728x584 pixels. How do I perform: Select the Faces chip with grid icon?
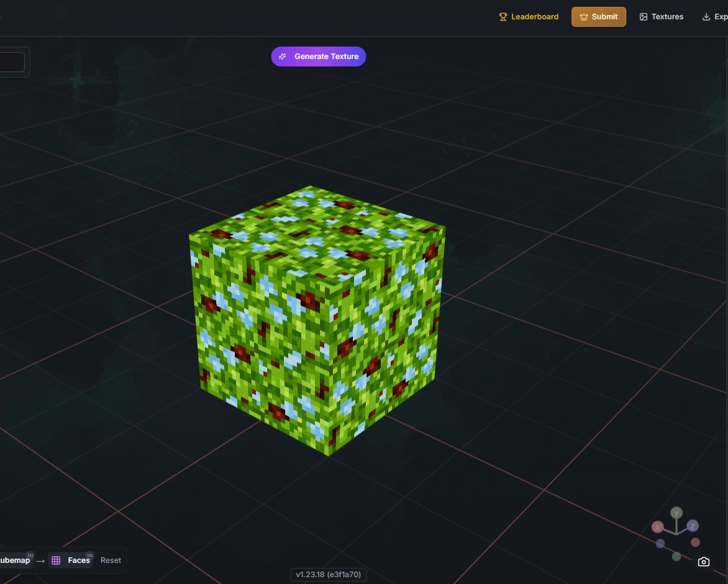coord(71,560)
